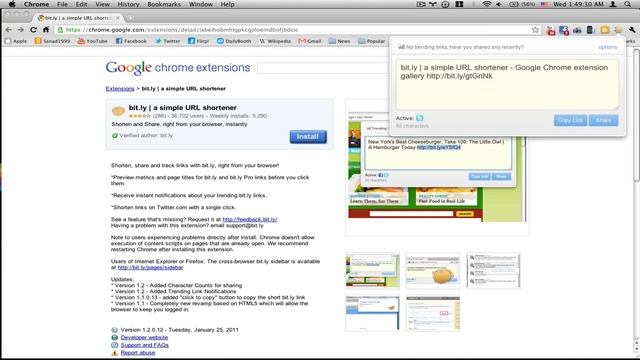
Task: Open the Bookmarks menu
Action: tap(164, 4)
